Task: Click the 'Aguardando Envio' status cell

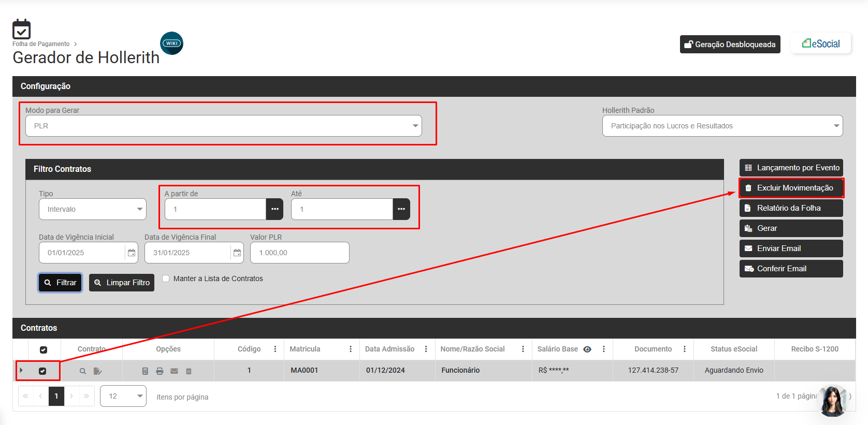Action: [x=734, y=370]
